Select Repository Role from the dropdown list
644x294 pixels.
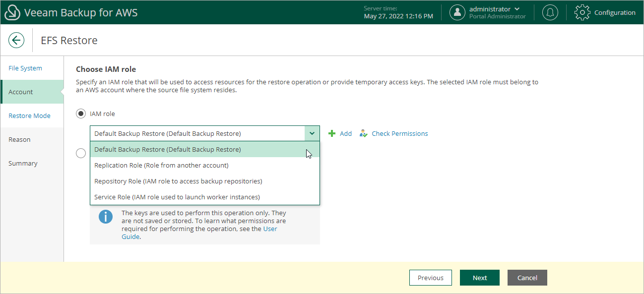[178, 181]
